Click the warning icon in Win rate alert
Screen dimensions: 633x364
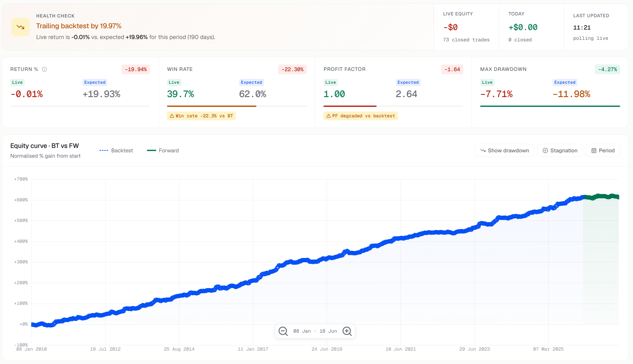click(x=172, y=116)
